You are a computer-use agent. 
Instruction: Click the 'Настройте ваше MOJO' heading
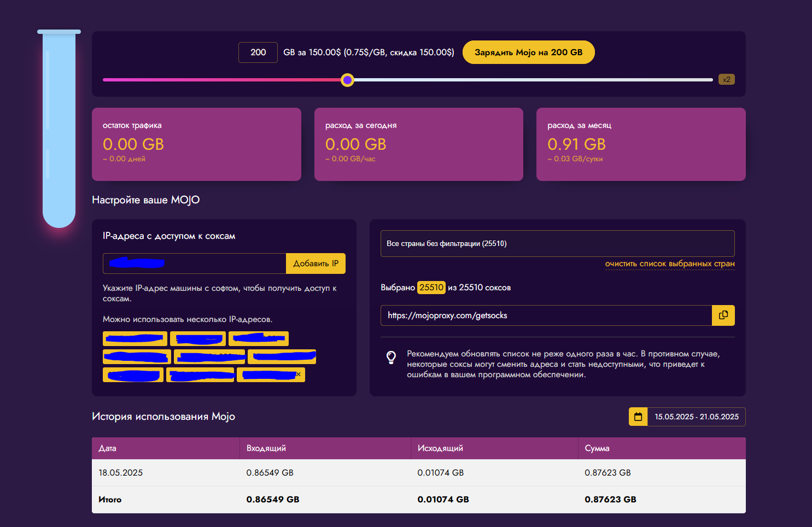coord(146,200)
